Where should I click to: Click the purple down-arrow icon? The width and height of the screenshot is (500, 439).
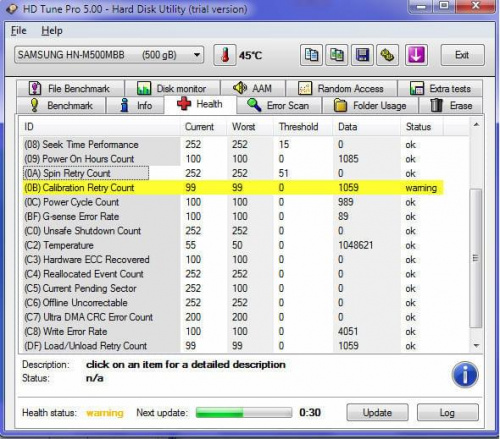(x=416, y=55)
